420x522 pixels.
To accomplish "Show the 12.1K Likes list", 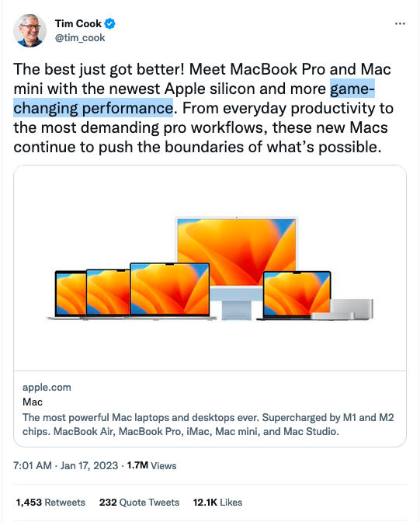I will pyautogui.click(x=217, y=502).
